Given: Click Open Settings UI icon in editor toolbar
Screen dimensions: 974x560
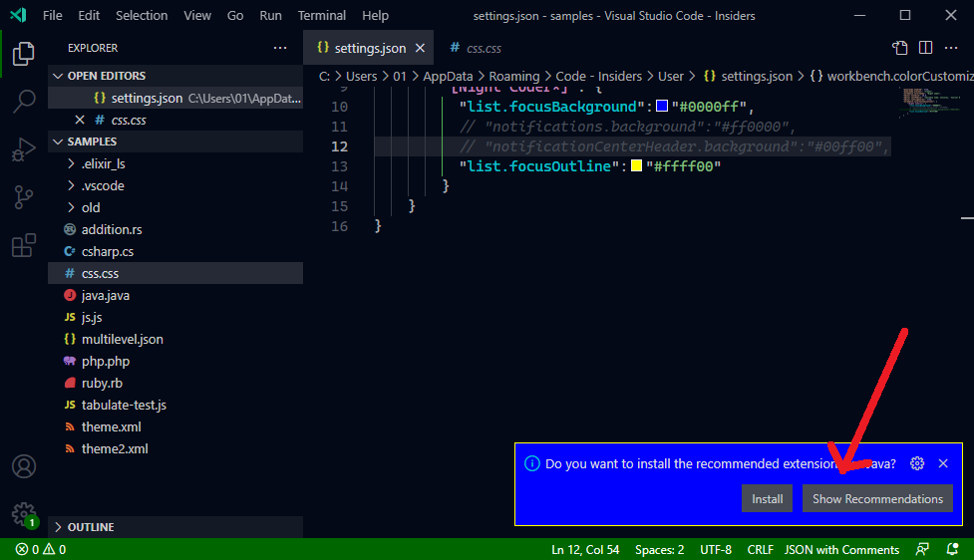Looking at the screenshot, I should [x=899, y=48].
